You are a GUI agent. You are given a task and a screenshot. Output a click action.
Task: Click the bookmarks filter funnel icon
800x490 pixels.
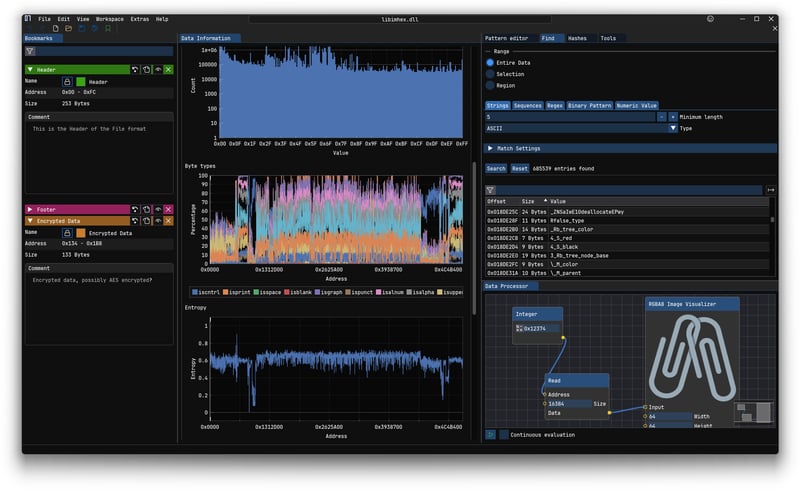click(x=30, y=50)
